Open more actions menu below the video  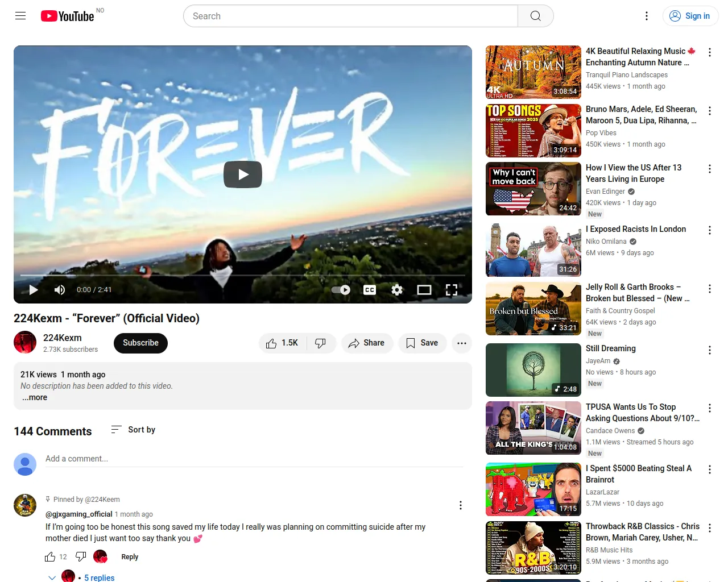click(462, 343)
